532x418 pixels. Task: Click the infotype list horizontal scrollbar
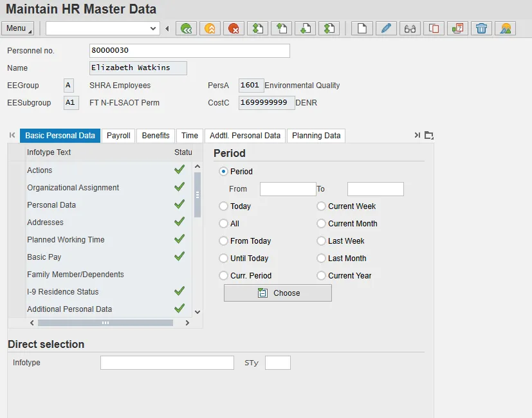pos(105,323)
